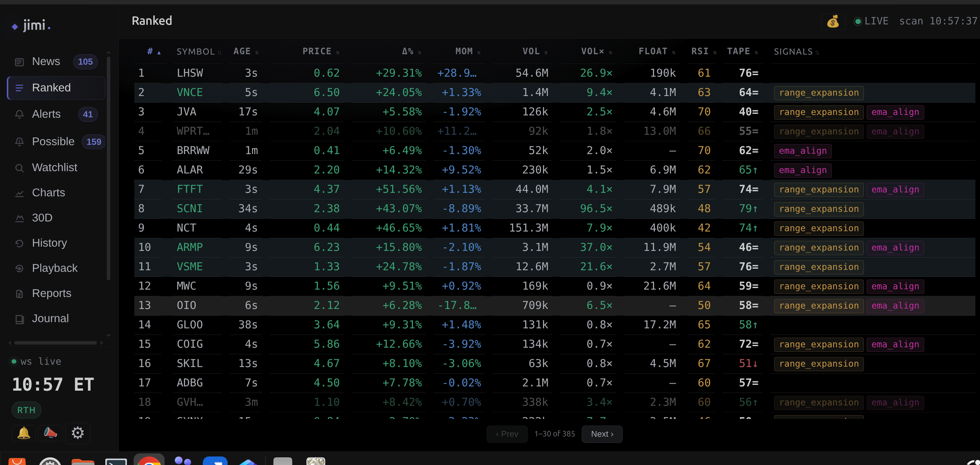The width and height of the screenshot is (980, 465).
Task: Click the RTH session badge
Action: (x=26, y=410)
